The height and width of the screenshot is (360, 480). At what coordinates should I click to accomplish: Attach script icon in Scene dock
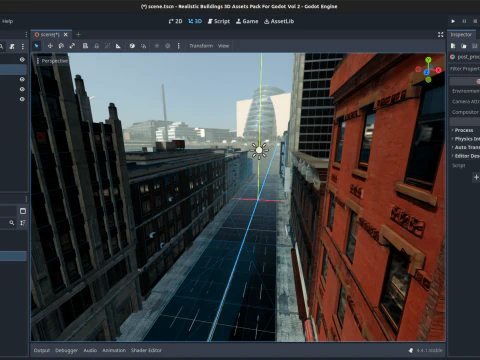click(12, 47)
